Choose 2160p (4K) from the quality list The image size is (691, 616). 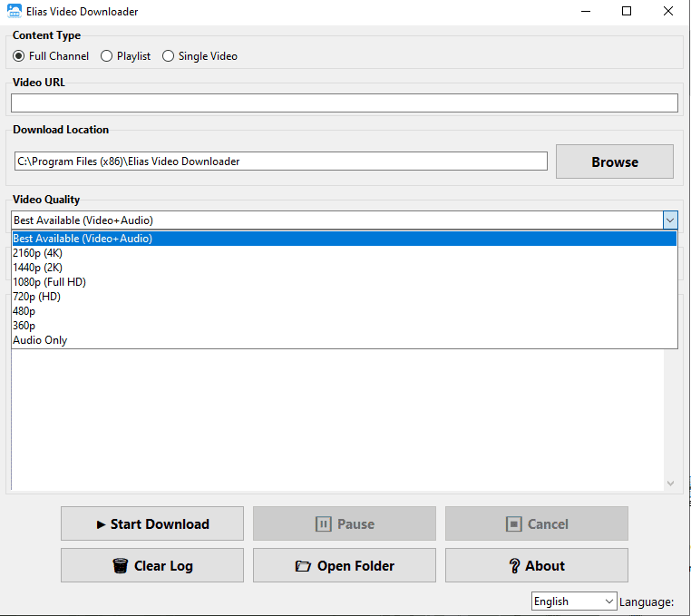click(38, 253)
